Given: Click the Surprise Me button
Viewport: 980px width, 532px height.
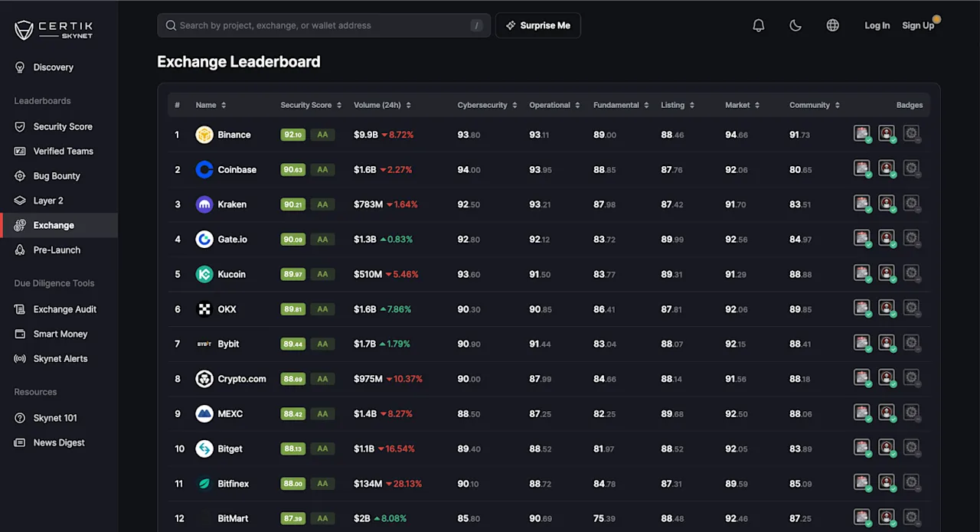Looking at the screenshot, I should pos(538,25).
